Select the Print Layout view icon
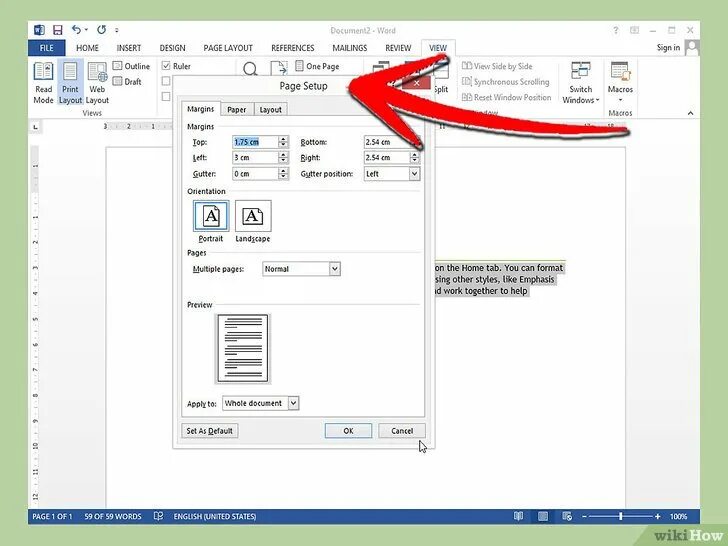The height and width of the screenshot is (546, 728). coord(70,83)
